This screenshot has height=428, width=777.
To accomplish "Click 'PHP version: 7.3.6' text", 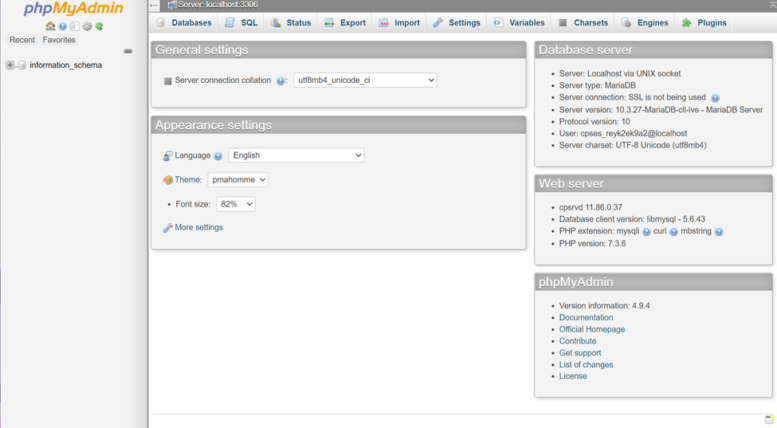I will coord(592,244).
